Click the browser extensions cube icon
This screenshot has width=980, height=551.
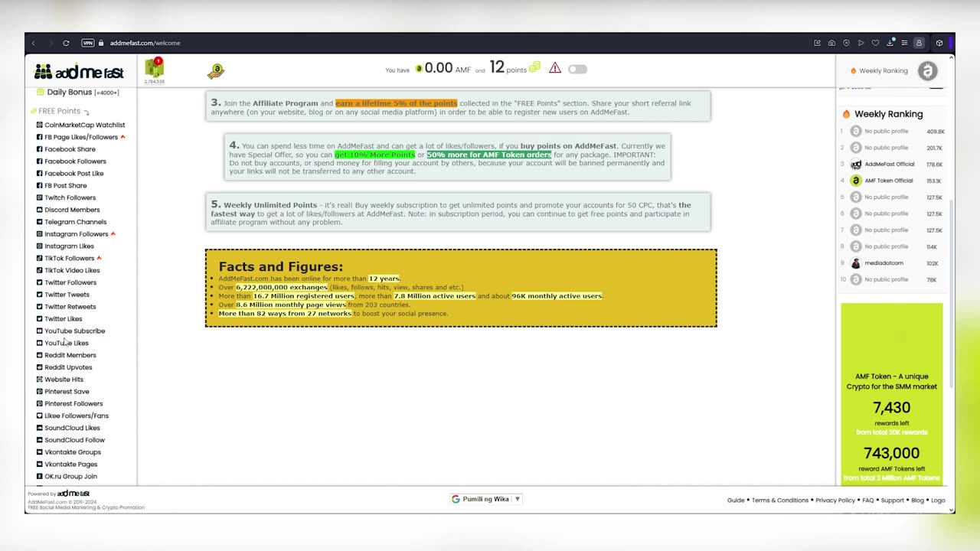pyautogui.click(x=939, y=43)
